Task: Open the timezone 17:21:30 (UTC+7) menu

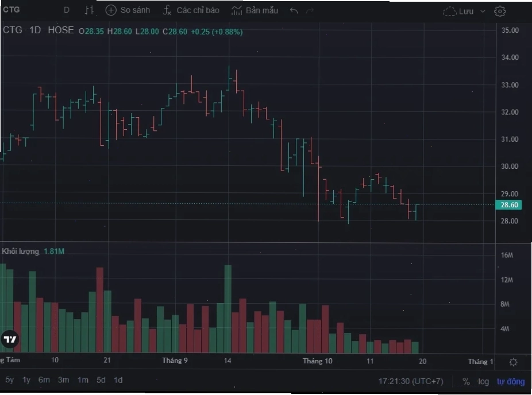Action: pyautogui.click(x=411, y=381)
